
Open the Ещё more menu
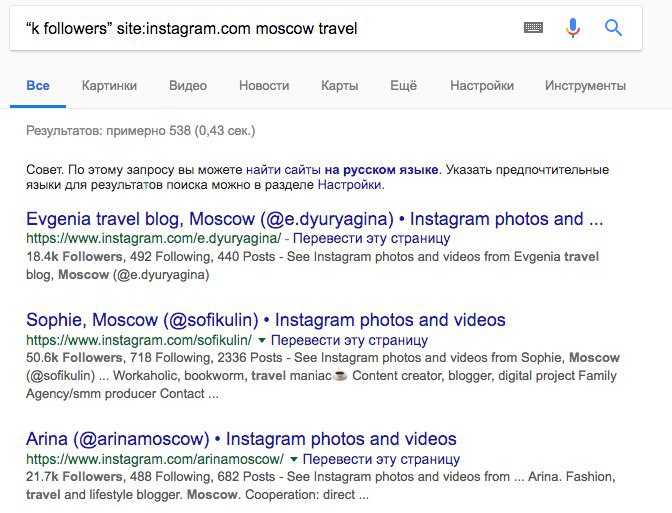403,86
